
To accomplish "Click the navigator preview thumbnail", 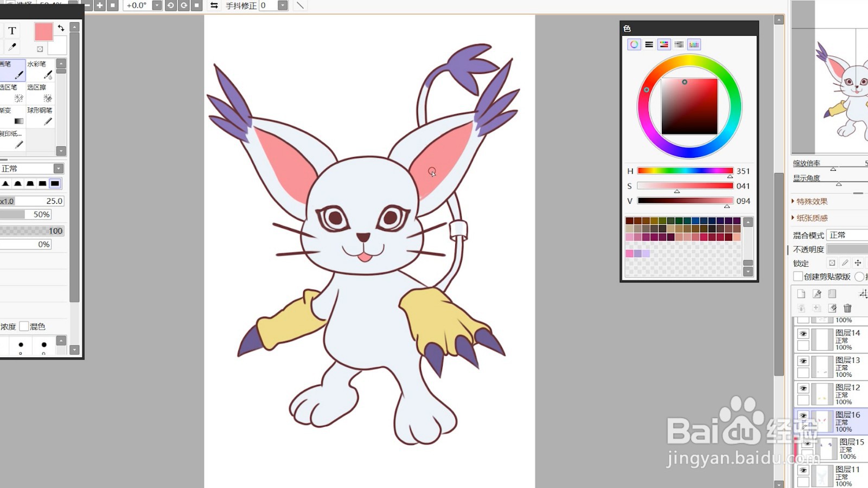I will tap(830, 77).
